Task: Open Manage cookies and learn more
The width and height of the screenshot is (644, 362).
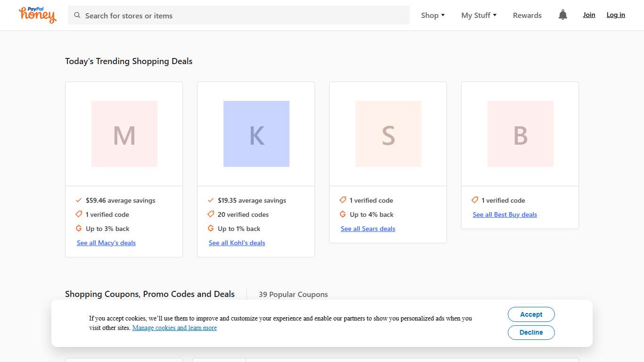Action: [x=174, y=328]
